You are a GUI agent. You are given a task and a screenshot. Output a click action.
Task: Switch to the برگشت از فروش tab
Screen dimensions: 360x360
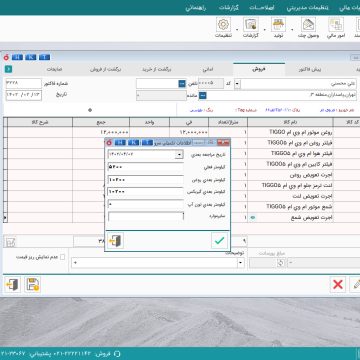click(106, 69)
